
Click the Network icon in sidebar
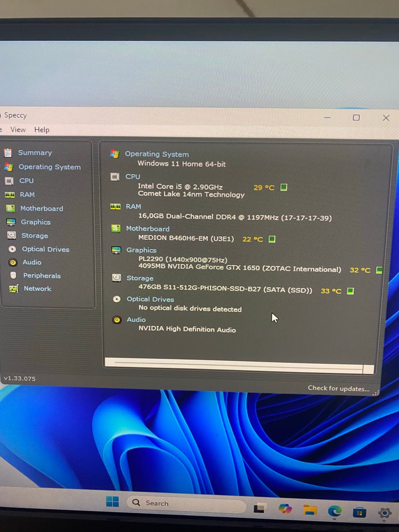point(14,288)
